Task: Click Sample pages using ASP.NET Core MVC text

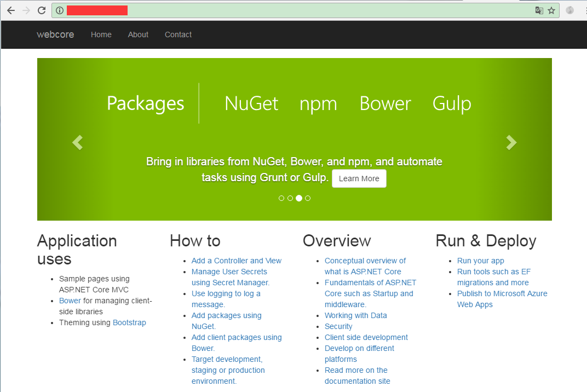Action: click(x=94, y=284)
